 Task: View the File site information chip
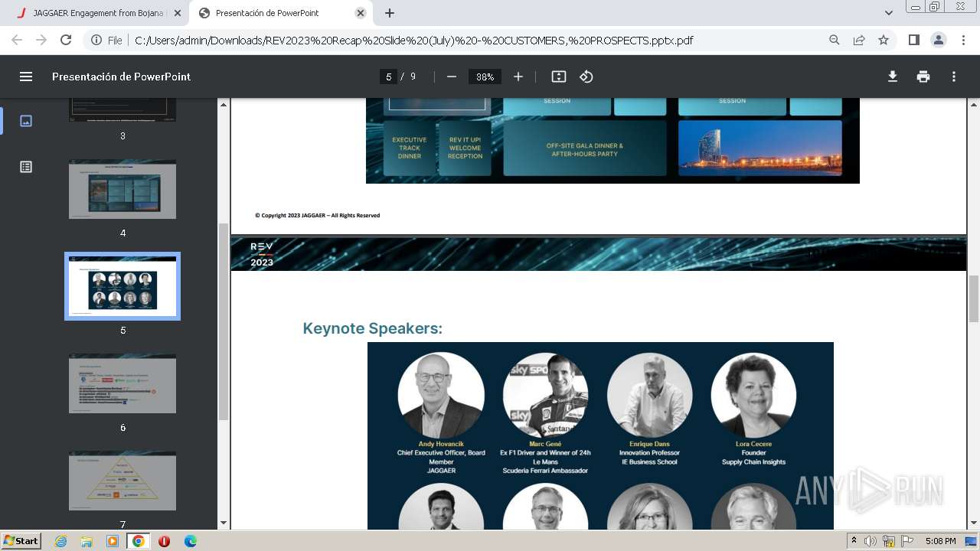pos(106,40)
